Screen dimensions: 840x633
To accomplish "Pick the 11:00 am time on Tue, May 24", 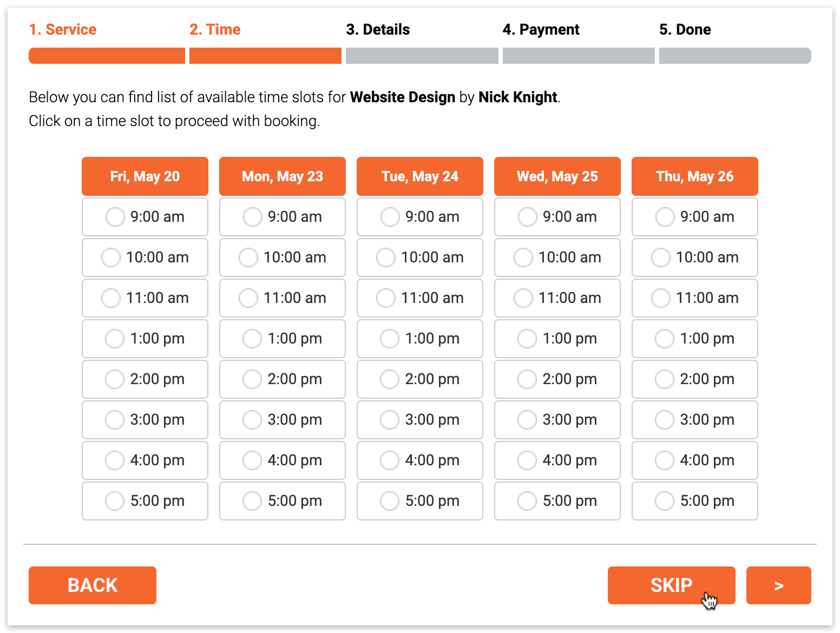I will point(419,298).
